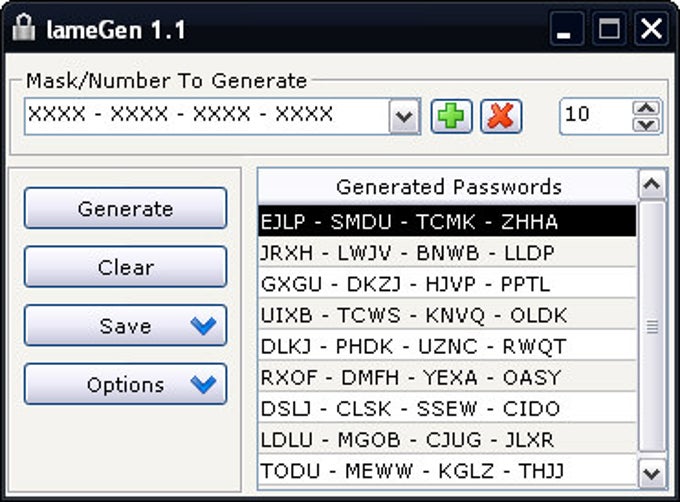Open the mask combo box dropdown arrow
Image resolution: width=680 pixels, height=502 pixels.
(404, 117)
